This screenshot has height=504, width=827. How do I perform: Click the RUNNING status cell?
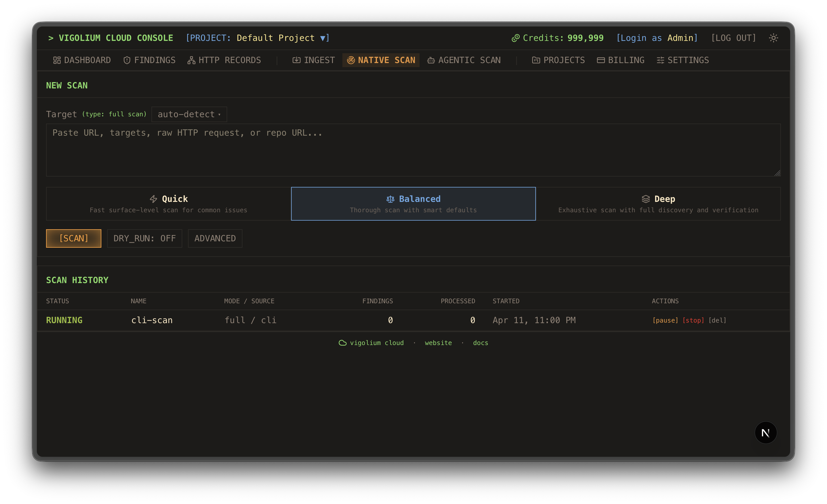tap(64, 320)
